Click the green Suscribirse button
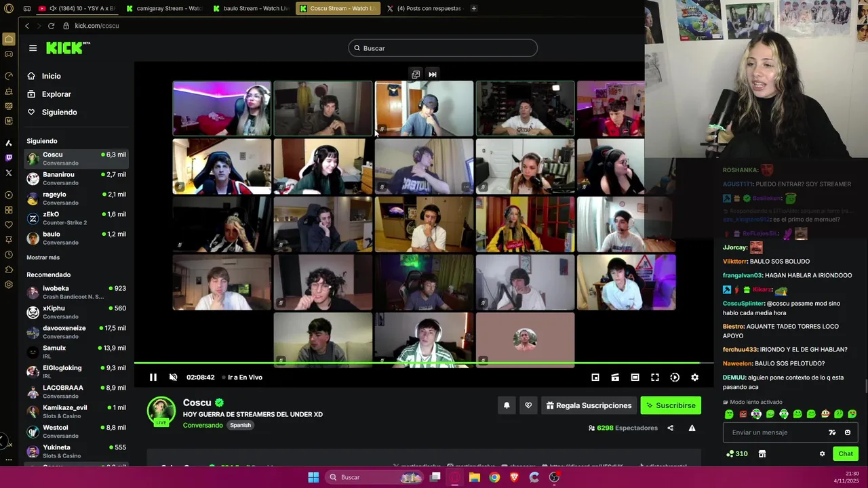The width and height of the screenshot is (868, 488). click(671, 405)
